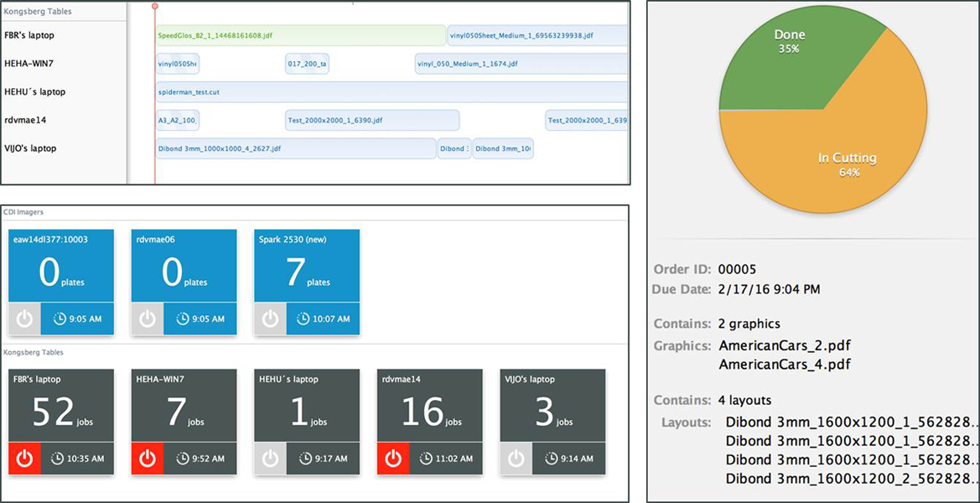Select HEHA-WIN7 in the sidebar list
Image resolution: width=980 pixels, height=503 pixels.
29,64
